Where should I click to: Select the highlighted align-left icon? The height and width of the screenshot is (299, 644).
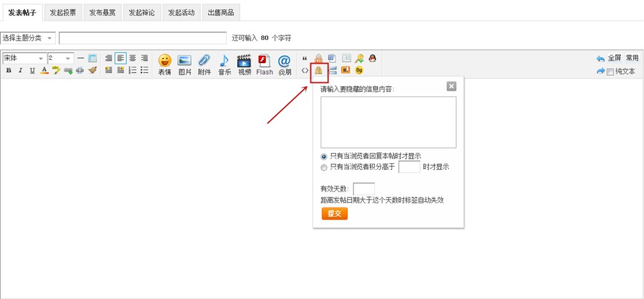click(x=120, y=59)
